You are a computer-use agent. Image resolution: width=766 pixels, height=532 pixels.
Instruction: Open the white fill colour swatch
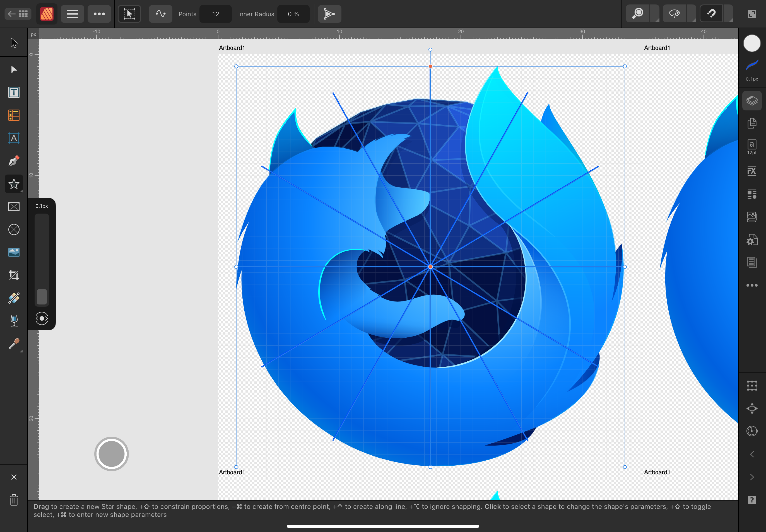point(752,43)
